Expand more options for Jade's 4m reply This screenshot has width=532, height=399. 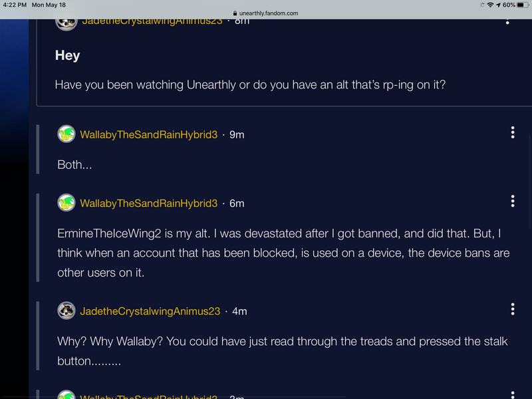coord(512,309)
